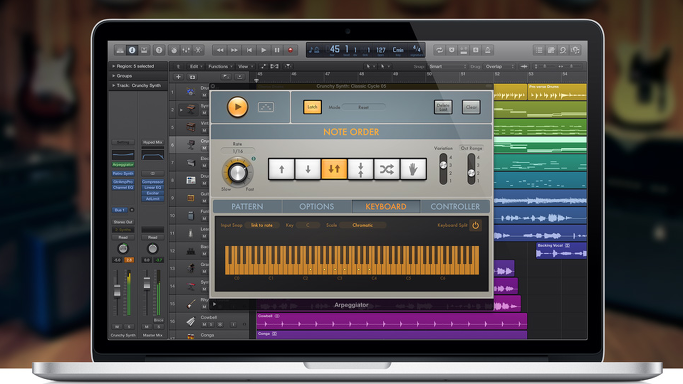Viewport: 683px width, 384px height.
Task: Open Input Snap link to rate dropdown
Action: pyautogui.click(x=261, y=225)
